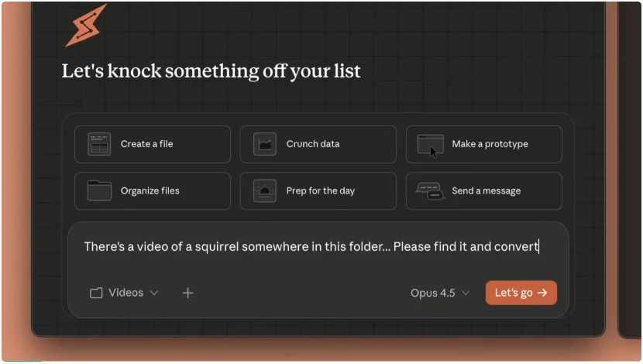This screenshot has width=643, height=364.
Task: Choose the 'Crunch data' suggestion label
Action: (313, 144)
